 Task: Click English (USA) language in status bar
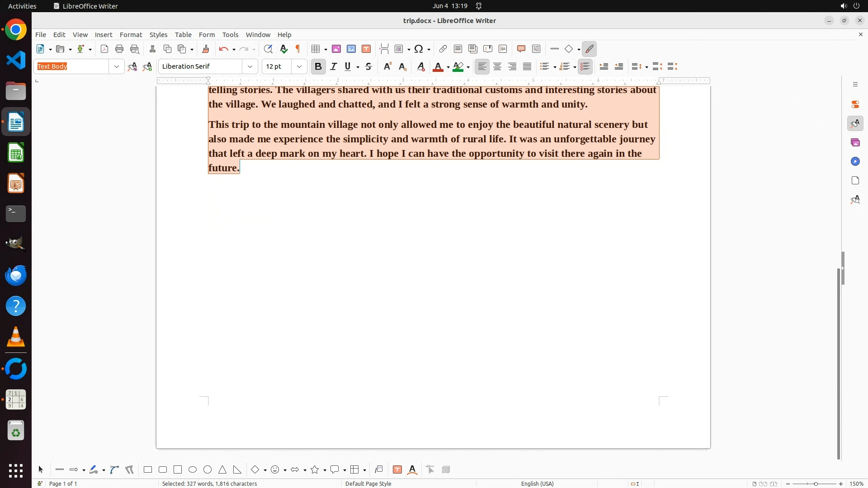[x=537, y=483]
